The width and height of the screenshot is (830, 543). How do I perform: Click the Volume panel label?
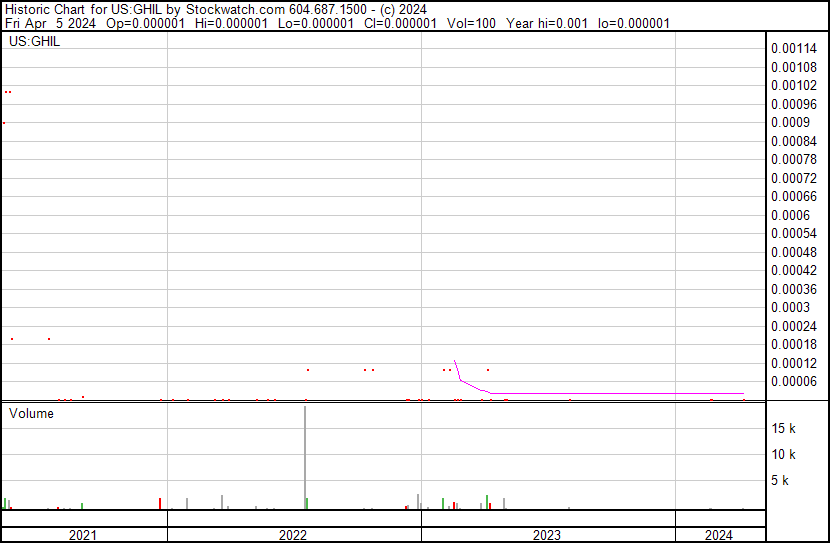point(31,413)
